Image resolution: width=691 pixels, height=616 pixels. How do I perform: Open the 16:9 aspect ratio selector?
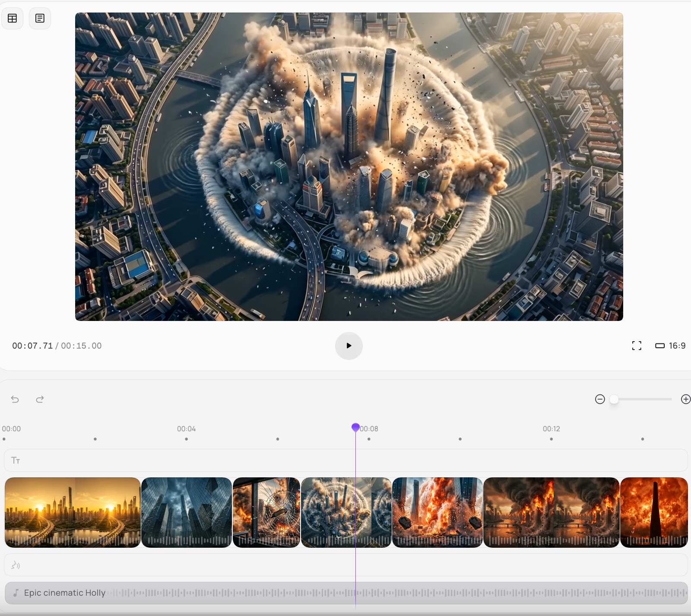pyautogui.click(x=670, y=346)
